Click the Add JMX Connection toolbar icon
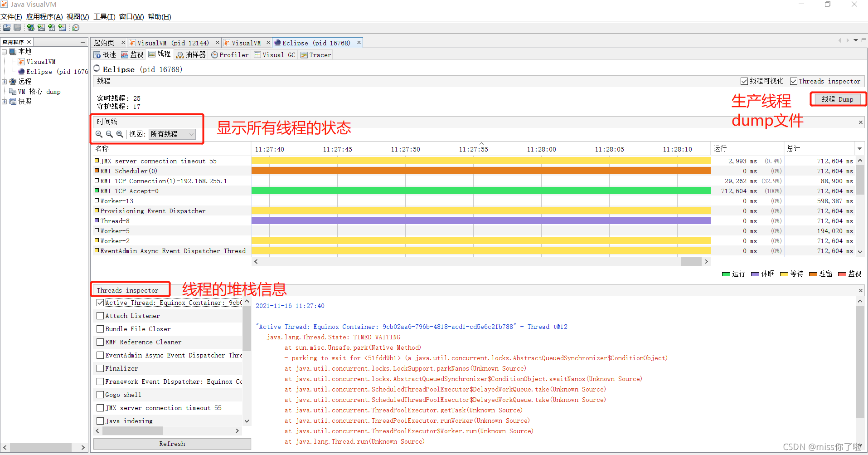Viewport: 868px width, 455px height. pyautogui.click(x=41, y=27)
